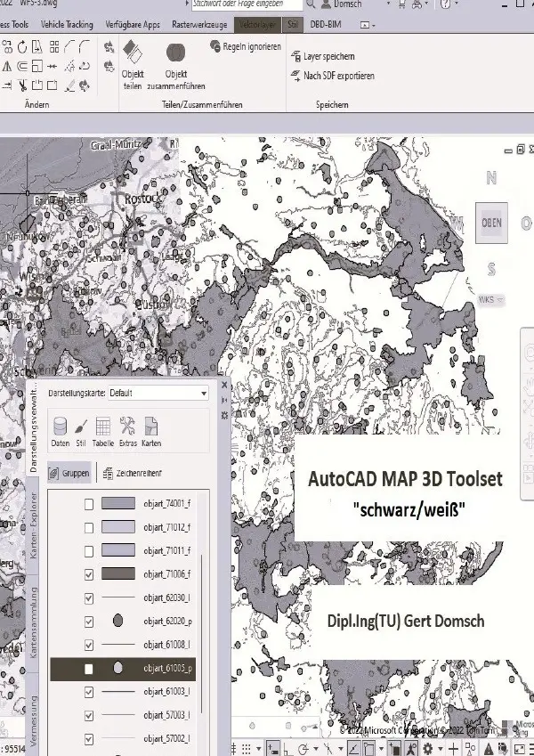Image resolution: width=534 pixels, height=756 pixels.
Task: Toggle the Regeln ignorieren option
Action: pos(246,47)
